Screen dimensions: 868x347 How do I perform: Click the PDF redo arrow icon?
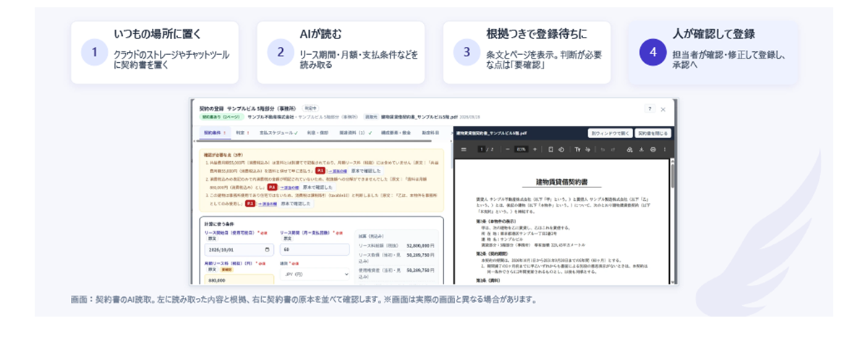(x=613, y=150)
